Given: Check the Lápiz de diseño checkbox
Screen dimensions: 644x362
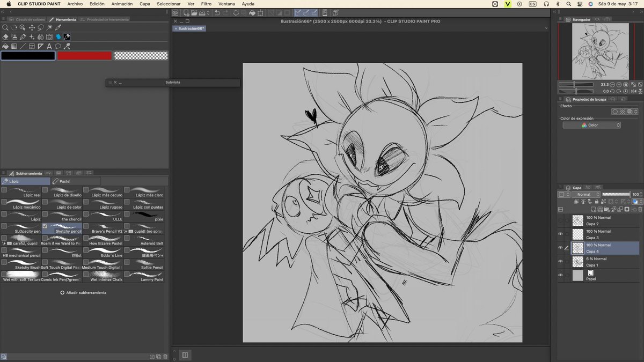Looking at the screenshot, I should coord(45,190).
